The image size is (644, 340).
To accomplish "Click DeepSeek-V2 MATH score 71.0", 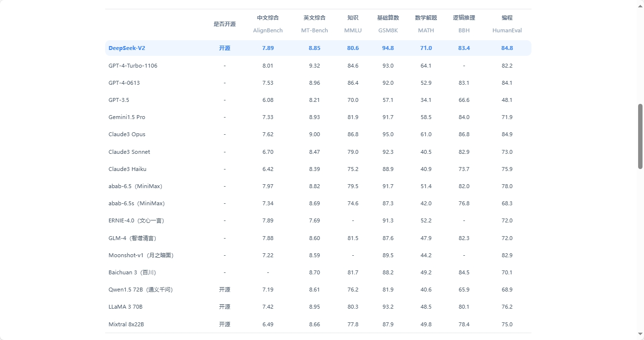I will [426, 48].
